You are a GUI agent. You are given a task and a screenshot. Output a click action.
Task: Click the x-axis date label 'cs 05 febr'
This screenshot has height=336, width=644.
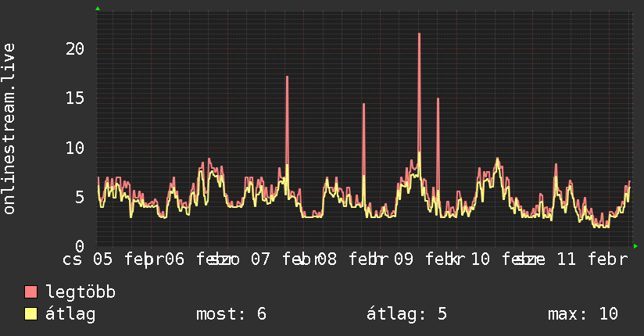(113, 259)
